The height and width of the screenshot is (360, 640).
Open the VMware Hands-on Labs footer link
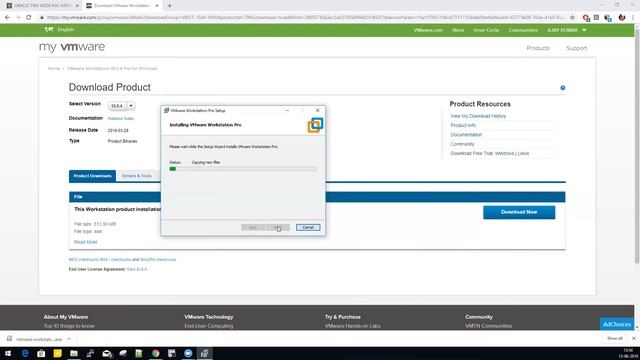coord(353,326)
